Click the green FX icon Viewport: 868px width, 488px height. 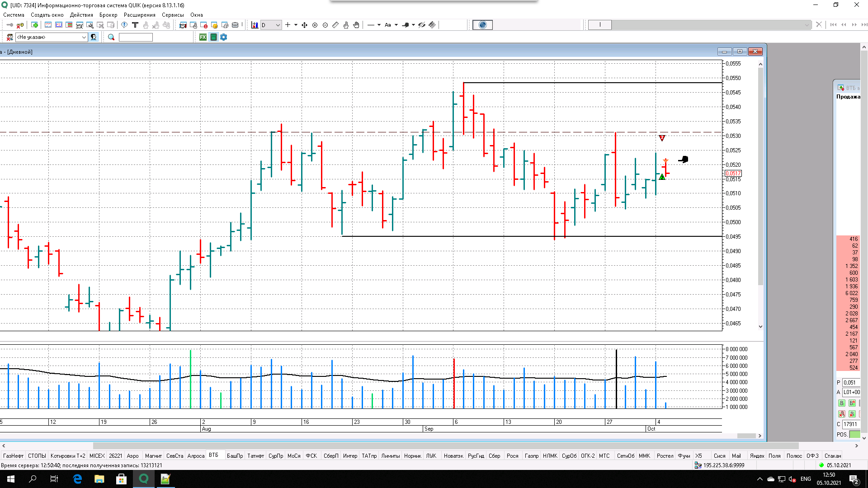click(x=203, y=37)
